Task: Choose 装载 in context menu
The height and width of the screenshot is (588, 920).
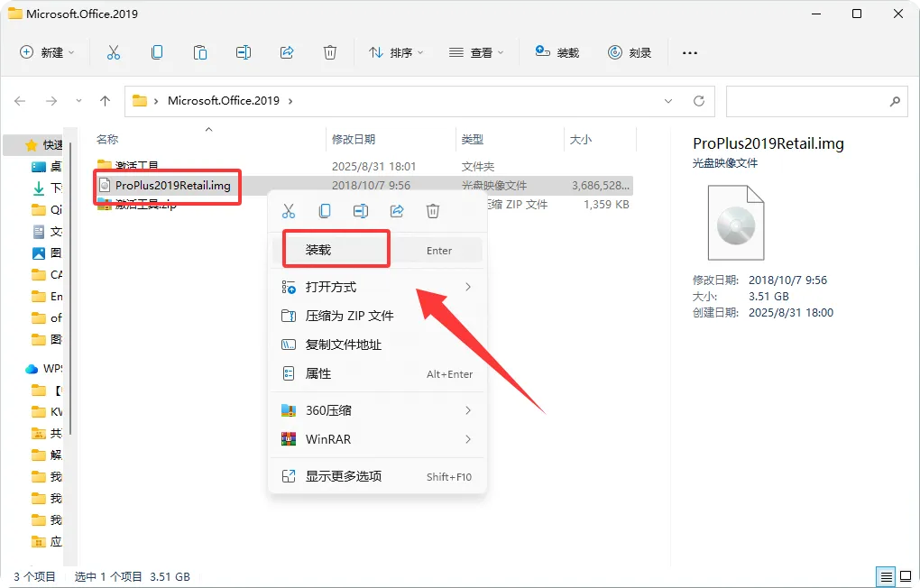Action: [x=377, y=250]
